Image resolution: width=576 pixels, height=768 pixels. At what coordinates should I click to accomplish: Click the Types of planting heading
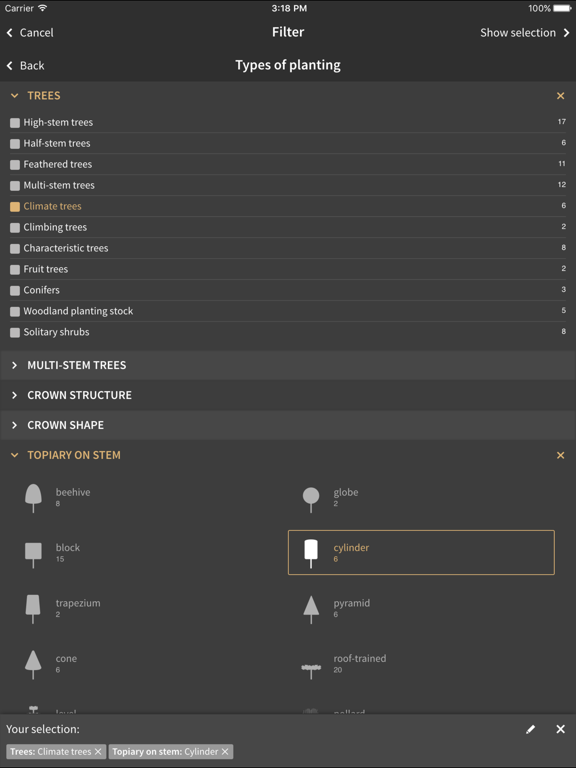[x=288, y=65]
